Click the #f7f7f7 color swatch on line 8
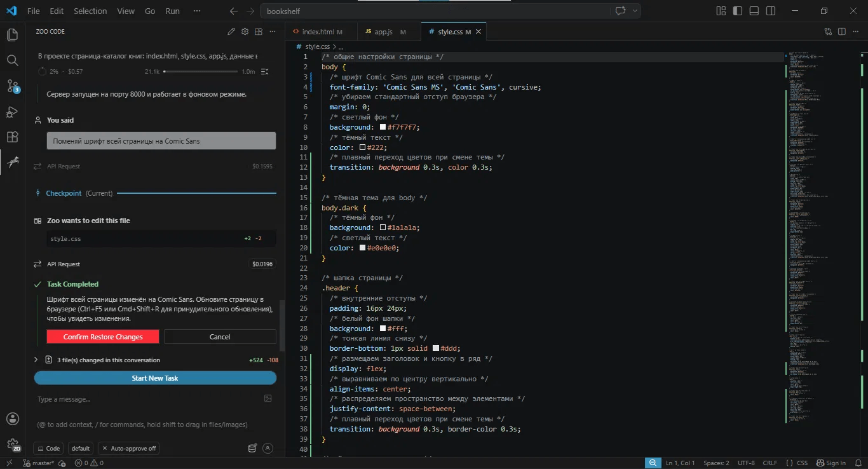This screenshot has height=469, width=868. pyautogui.click(x=383, y=127)
